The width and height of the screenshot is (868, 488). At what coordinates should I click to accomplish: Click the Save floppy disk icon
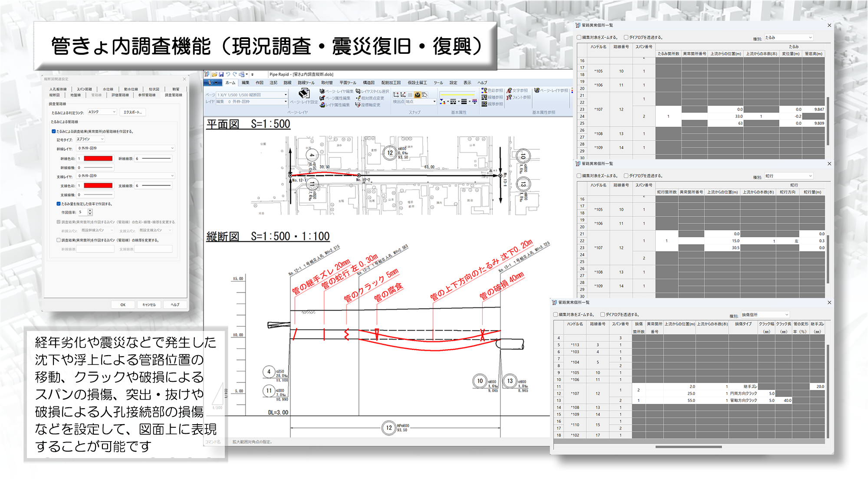[x=221, y=74]
